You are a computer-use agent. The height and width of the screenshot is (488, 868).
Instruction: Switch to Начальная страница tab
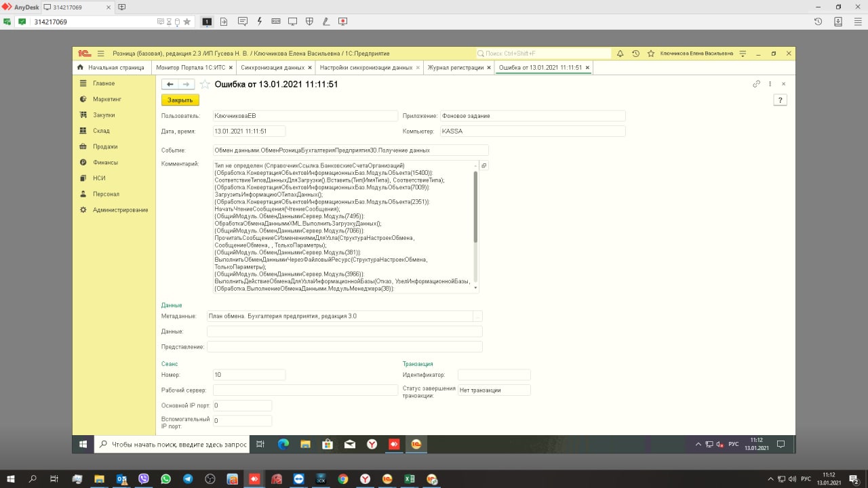[x=111, y=68]
